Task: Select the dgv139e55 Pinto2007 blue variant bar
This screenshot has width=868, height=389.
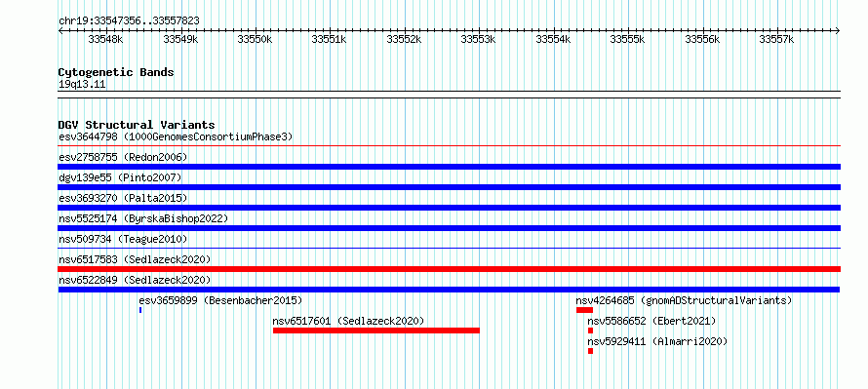Action: point(449,187)
